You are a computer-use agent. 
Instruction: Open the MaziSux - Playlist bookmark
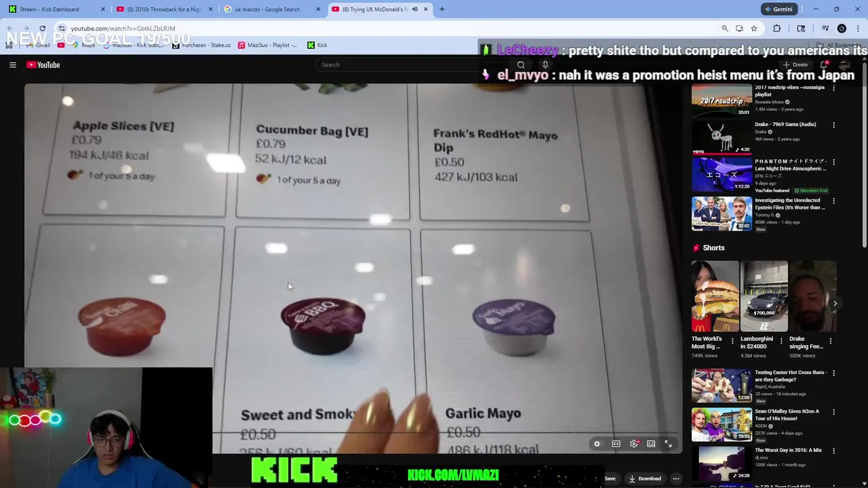pos(267,45)
